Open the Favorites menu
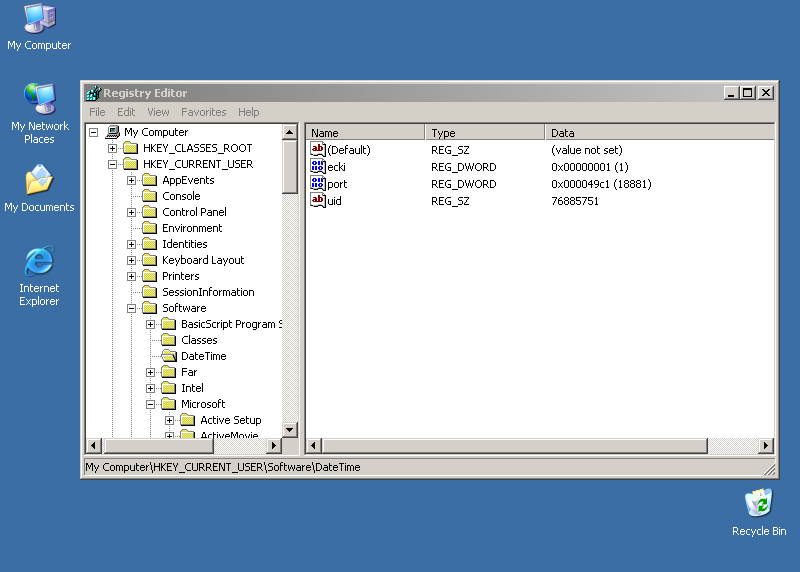This screenshot has height=572, width=800. (x=204, y=112)
